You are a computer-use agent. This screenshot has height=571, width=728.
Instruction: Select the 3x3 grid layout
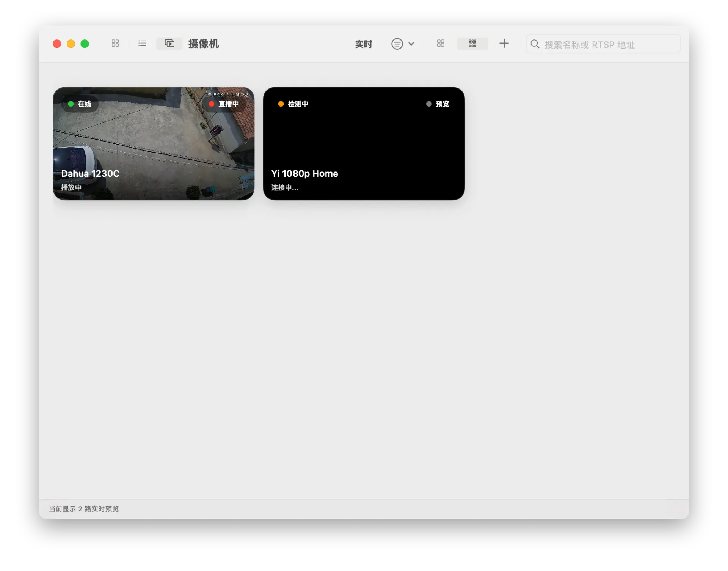(x=472, y=43)
